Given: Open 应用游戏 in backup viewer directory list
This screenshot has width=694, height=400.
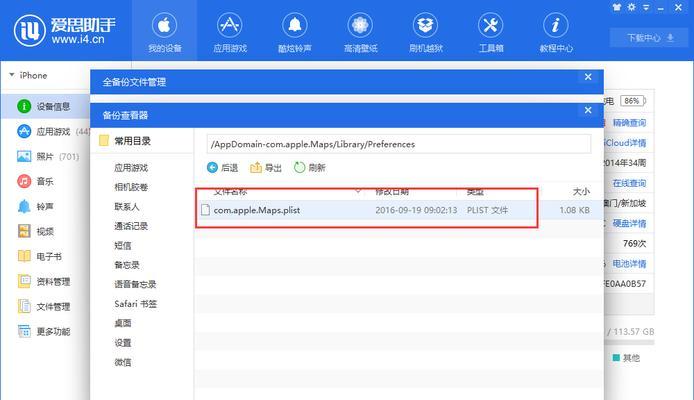Looking at the screenshot, I should pyautogui.click(x=131, y=168).
